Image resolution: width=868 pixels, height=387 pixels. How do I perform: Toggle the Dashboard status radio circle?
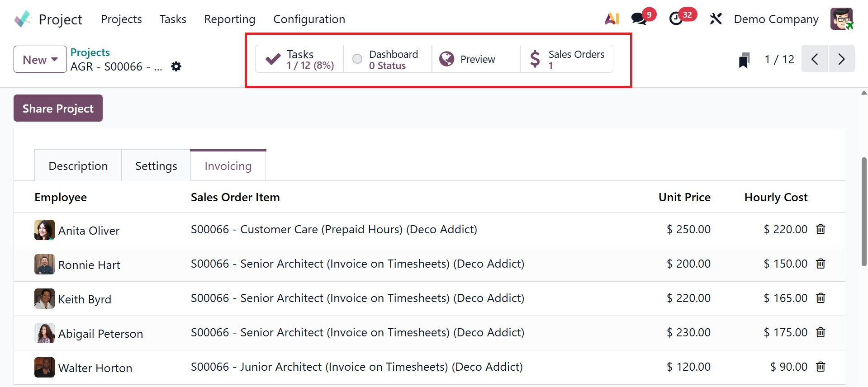tap(357, 59)
